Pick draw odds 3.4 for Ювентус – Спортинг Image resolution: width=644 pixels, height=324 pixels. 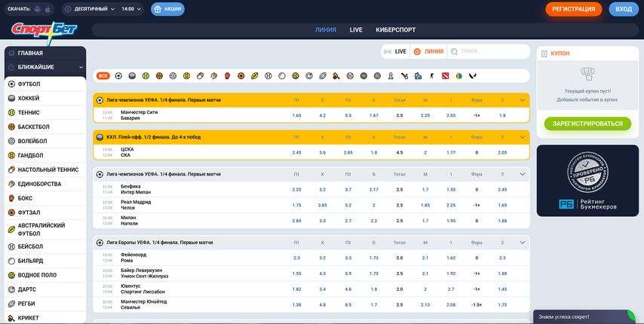coord(323,289)
